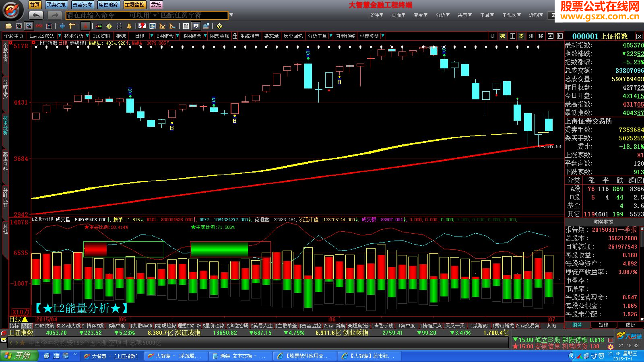Open the 近期 dropdown menu

click(x=536, y=15)
